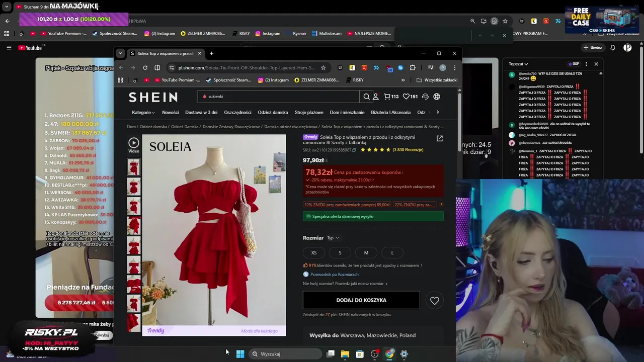Open new tab in SHEIN browser window

[211, 53]
